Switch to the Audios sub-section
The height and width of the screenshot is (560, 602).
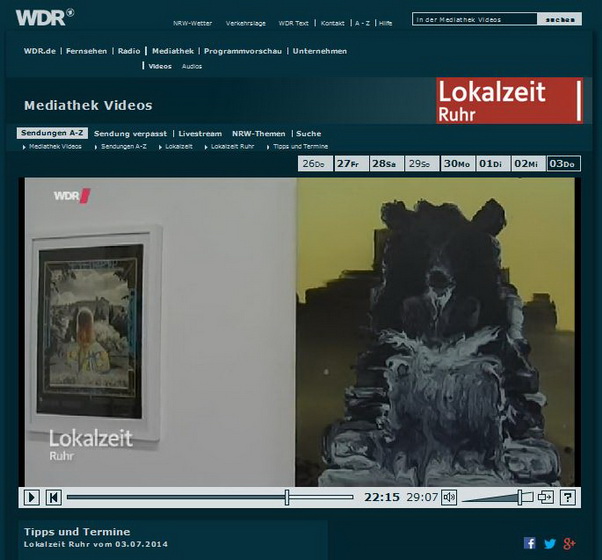(x=191, y=66)
